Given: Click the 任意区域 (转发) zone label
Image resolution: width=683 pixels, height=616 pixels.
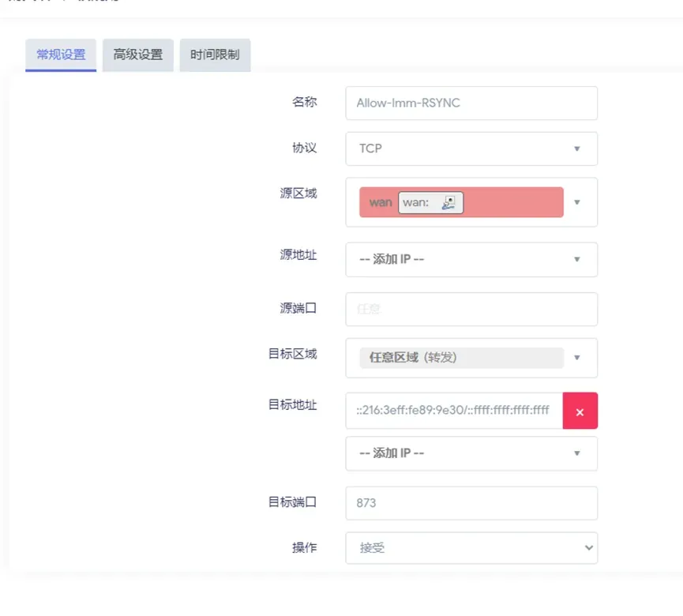Looking at the screenshot, I should tap(413, 358).
